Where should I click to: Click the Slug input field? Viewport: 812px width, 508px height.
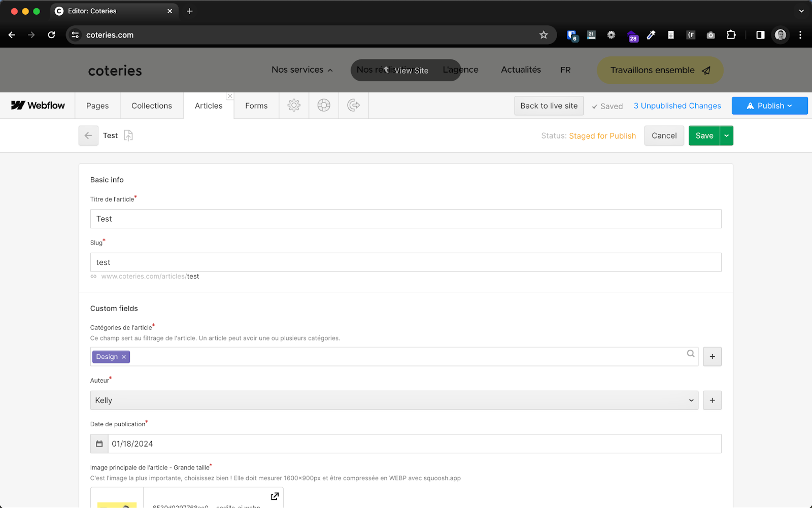pos(406,262)
